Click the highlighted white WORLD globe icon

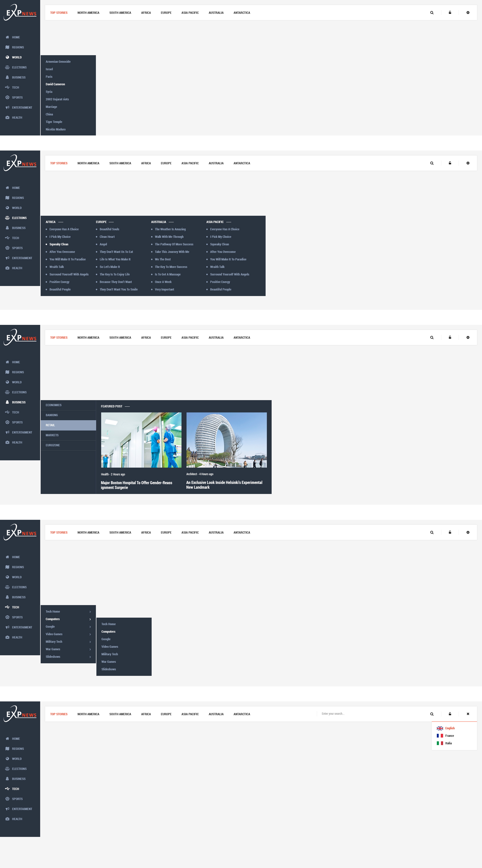8,57
